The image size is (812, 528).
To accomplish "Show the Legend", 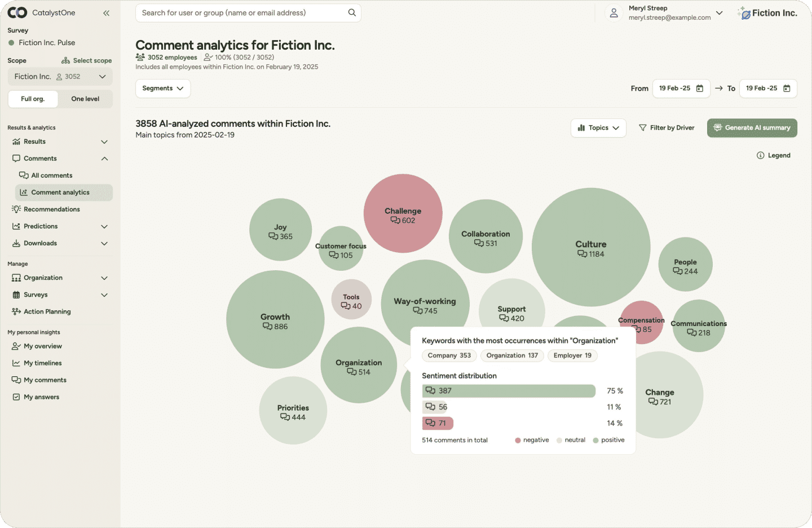I will point(774,156).
